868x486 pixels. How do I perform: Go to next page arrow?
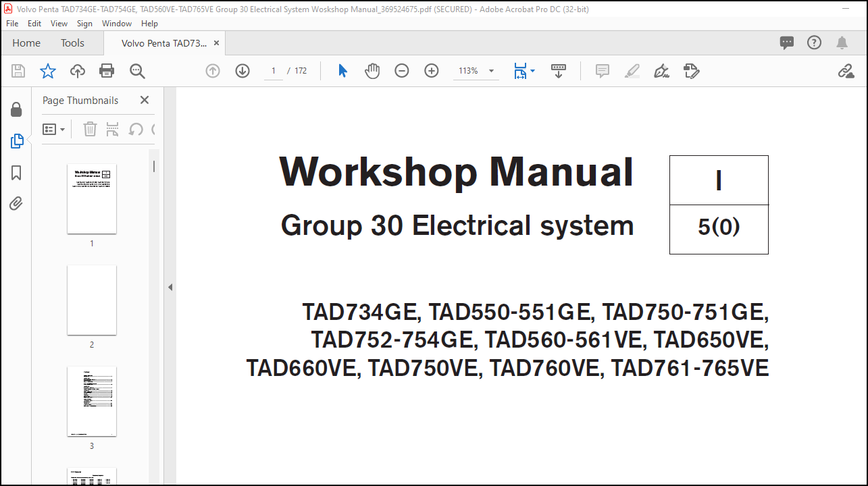[x=242, y=71]
